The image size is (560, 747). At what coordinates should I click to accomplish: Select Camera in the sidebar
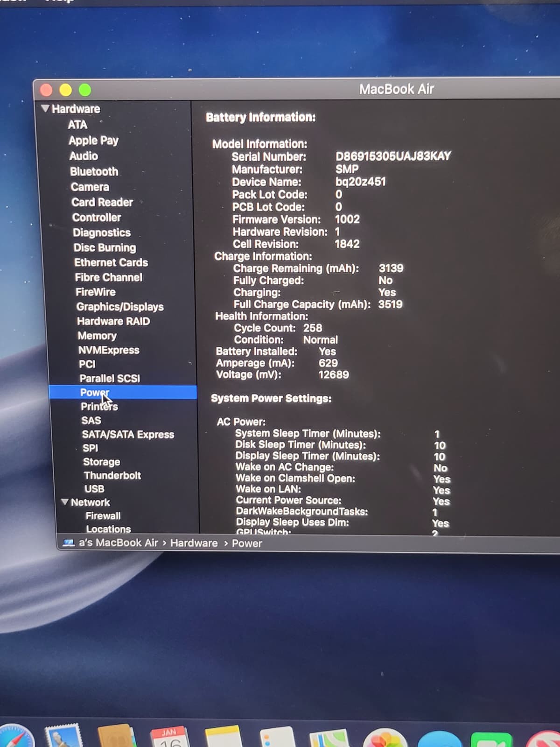click(90, 187)
